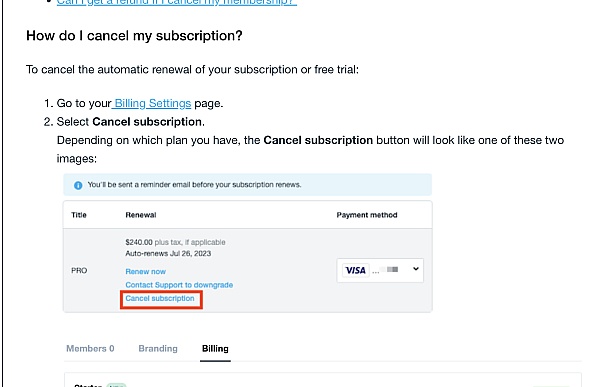Click the blue info icon in reminder banner
Viewport: 600px width, 387px height.
point(78,185)
